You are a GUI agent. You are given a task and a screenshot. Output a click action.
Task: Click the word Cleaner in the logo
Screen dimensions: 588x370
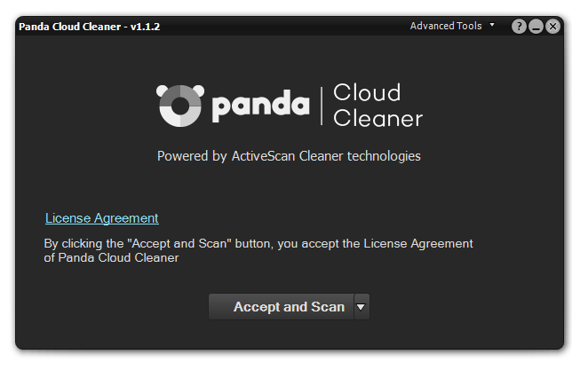click(378, 118)
